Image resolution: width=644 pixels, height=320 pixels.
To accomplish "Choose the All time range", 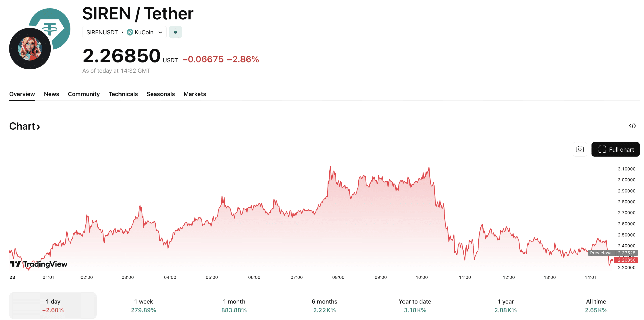I will (x=595, y=305).
